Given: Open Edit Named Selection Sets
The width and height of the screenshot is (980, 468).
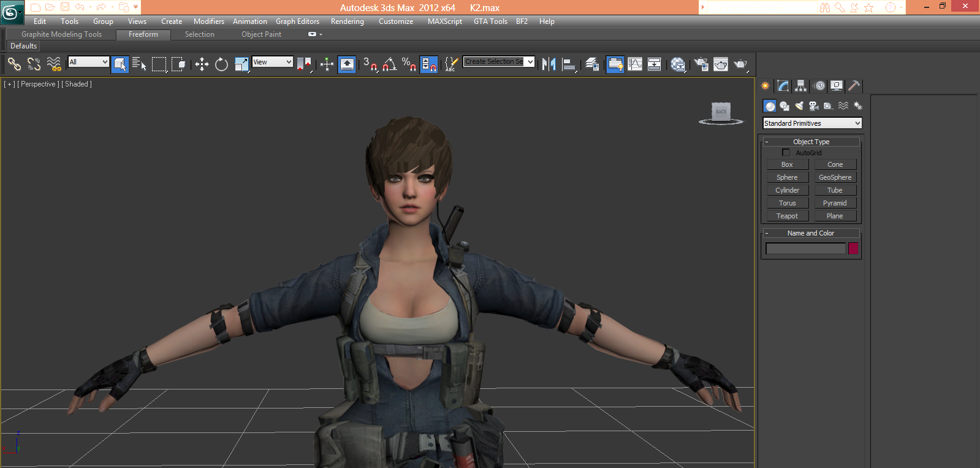Looking at the screenshot, I should 451,64.
